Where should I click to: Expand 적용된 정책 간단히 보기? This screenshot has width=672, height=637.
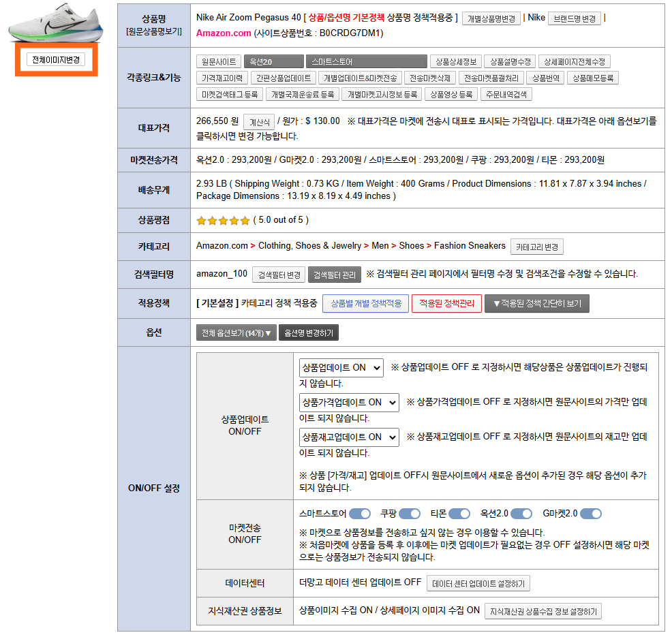(536, 303)
